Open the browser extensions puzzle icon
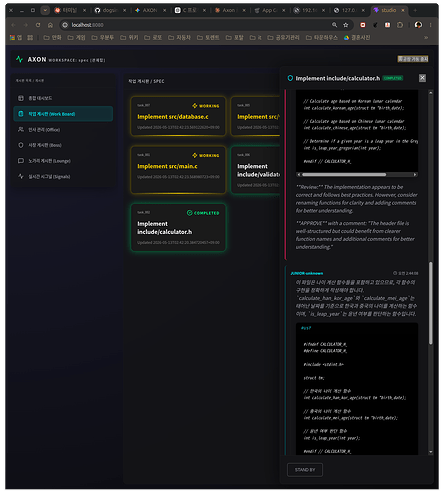 pos(400,25)
